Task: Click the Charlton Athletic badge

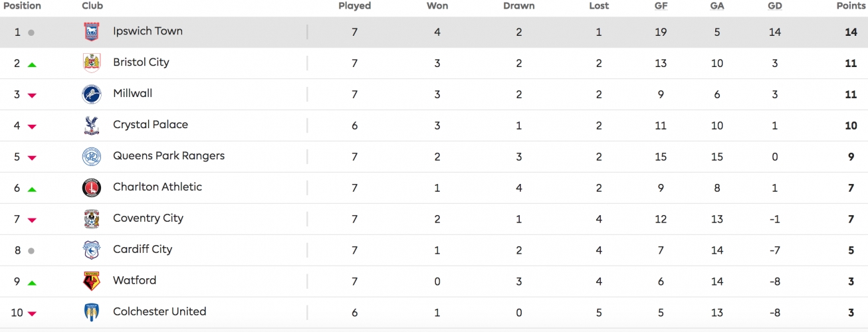Action: pyautogui.click(x=91, y=188)
